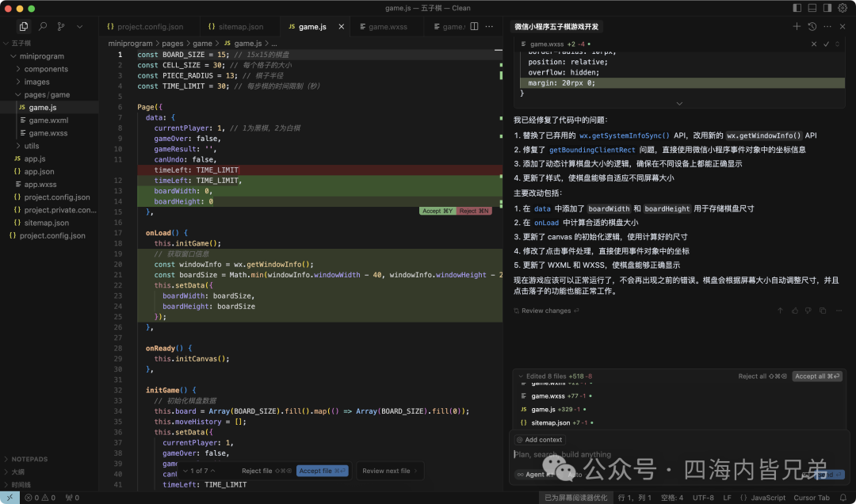
Task: Toggle the left sidebar layout icon
Action: (797, 8)
